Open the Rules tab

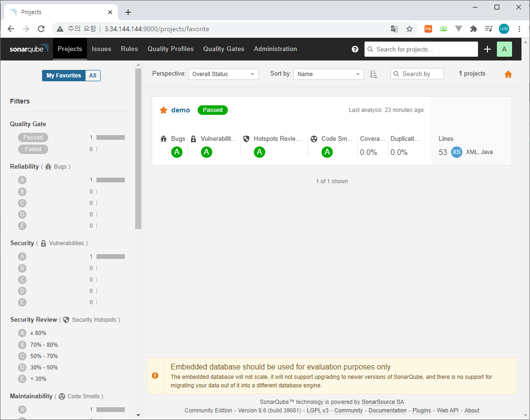click(129, 49)
